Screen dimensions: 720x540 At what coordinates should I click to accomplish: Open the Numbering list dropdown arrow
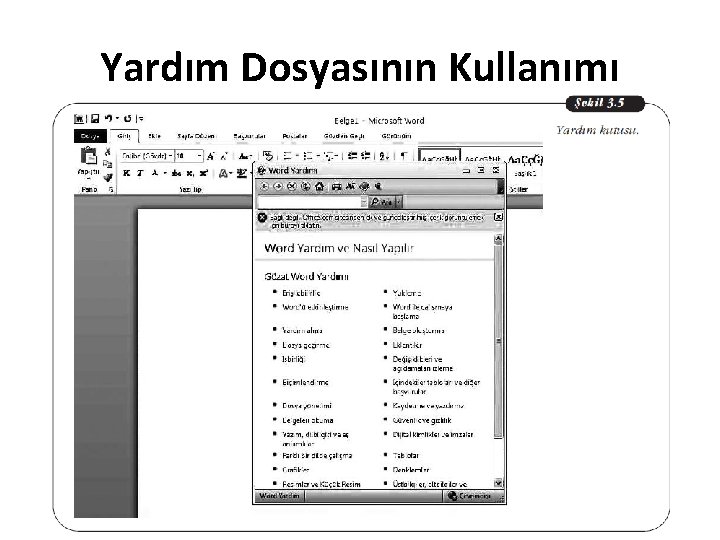[318, 156]
